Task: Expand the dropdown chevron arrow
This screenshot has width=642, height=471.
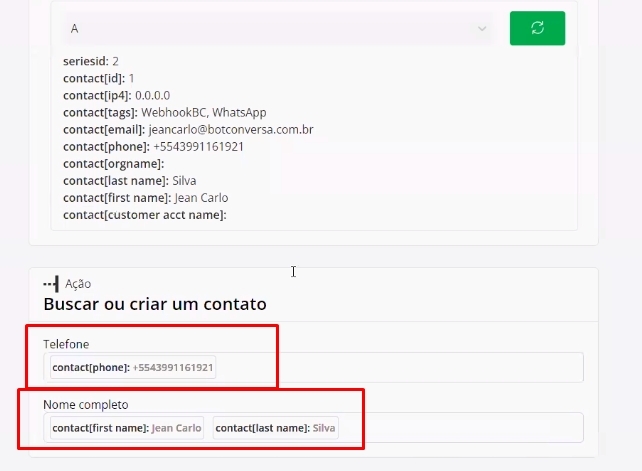Action: point(483,29)
